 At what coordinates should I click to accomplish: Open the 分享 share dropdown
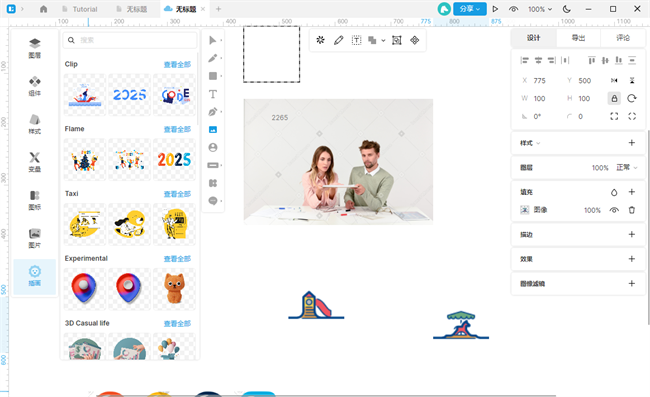[470, 9]
